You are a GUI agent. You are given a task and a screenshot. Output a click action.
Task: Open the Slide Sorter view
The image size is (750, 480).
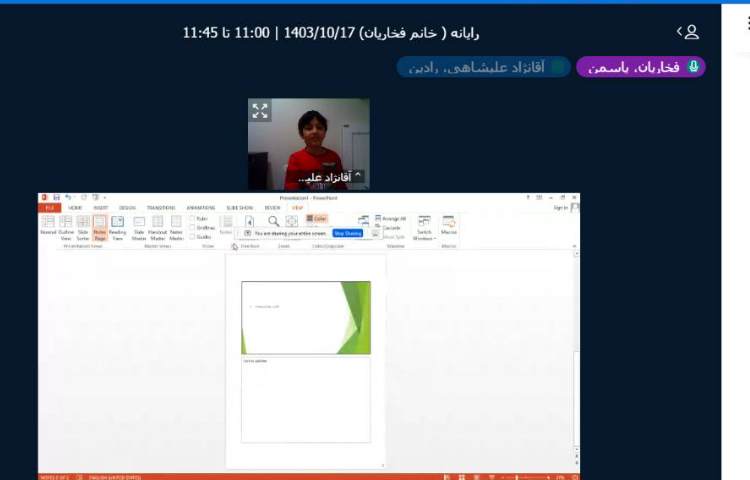pos(83,228)
